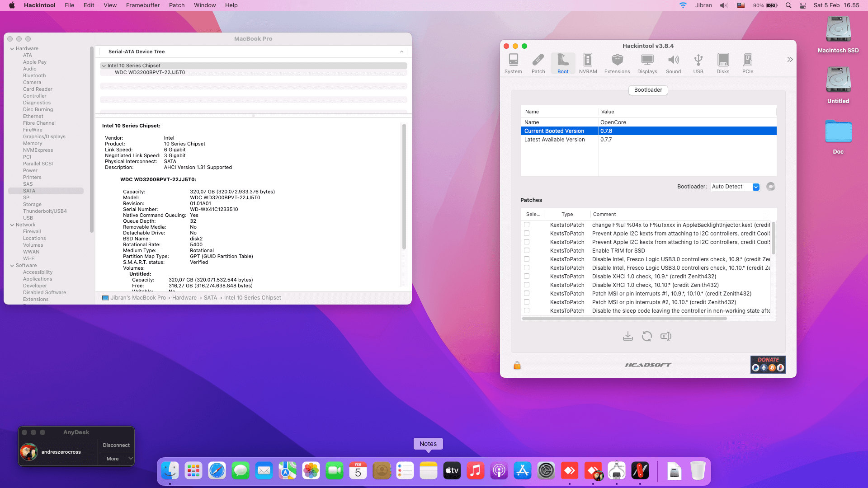Select Bluetooth in hardware sidebar
The image size is (868, 488).
(x=34, y=75)
